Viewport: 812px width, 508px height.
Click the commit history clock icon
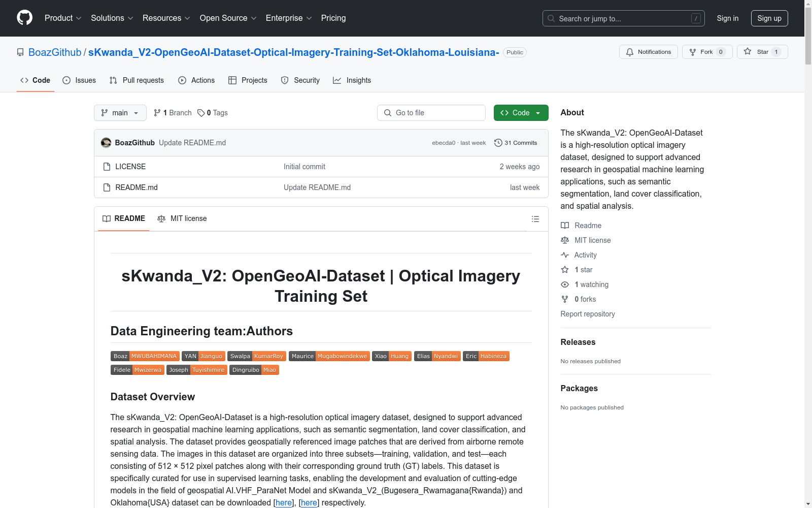point(498,143)
